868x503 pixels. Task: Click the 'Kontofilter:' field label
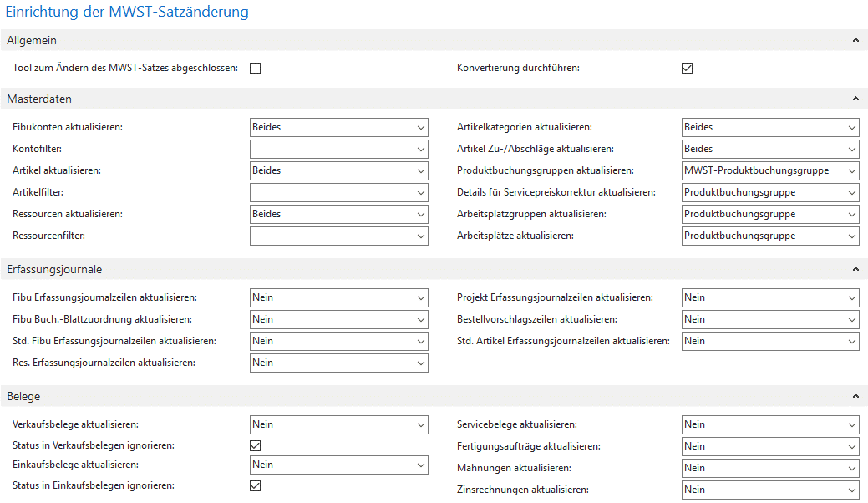(37, 149)
